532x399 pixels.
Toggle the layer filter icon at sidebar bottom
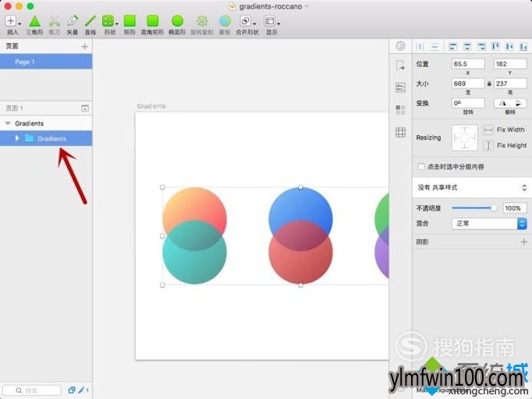[72, 390]
